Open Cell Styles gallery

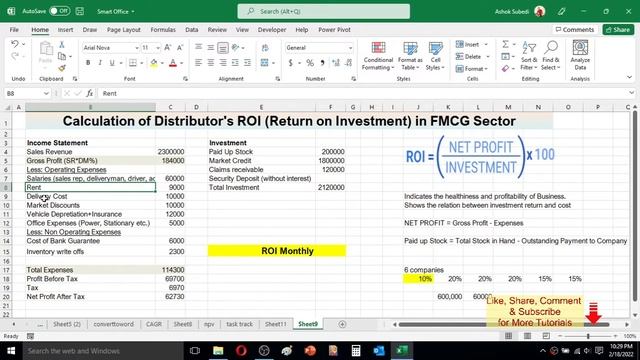pos(435,56)
